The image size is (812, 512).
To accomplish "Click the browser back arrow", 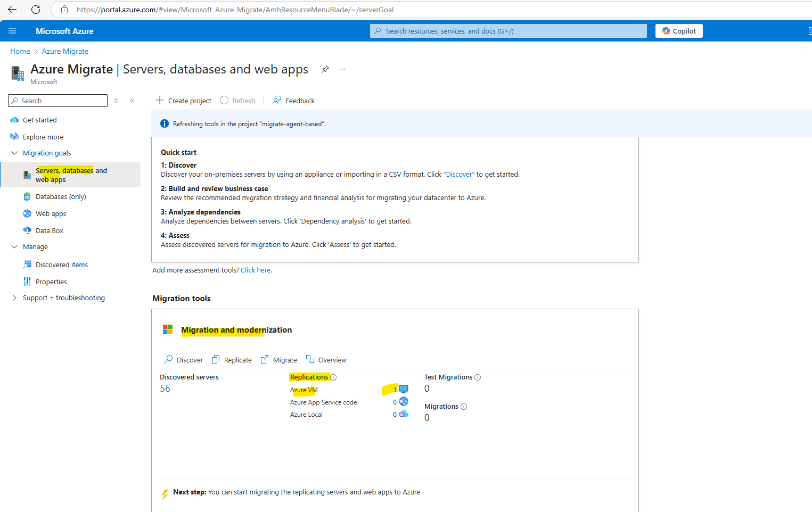I will 12,10.
